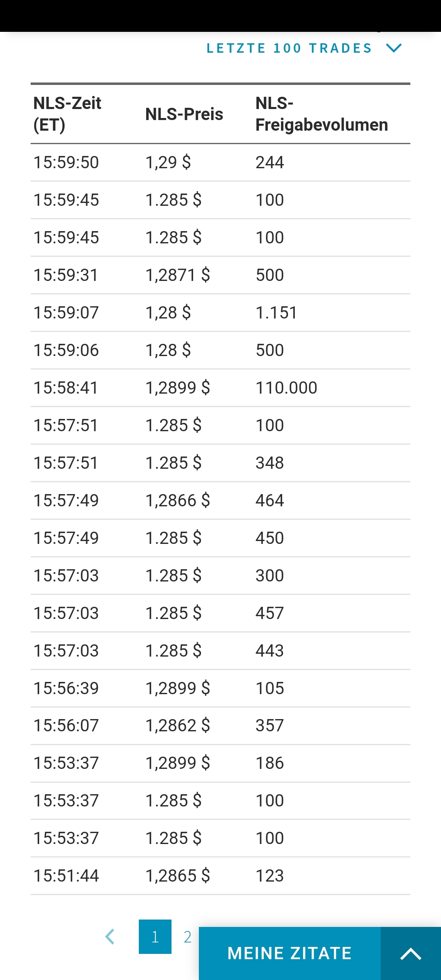Click the 15:56:39 trade time
Viewport: 441px width, 980px height.
(x=66, y=688)
